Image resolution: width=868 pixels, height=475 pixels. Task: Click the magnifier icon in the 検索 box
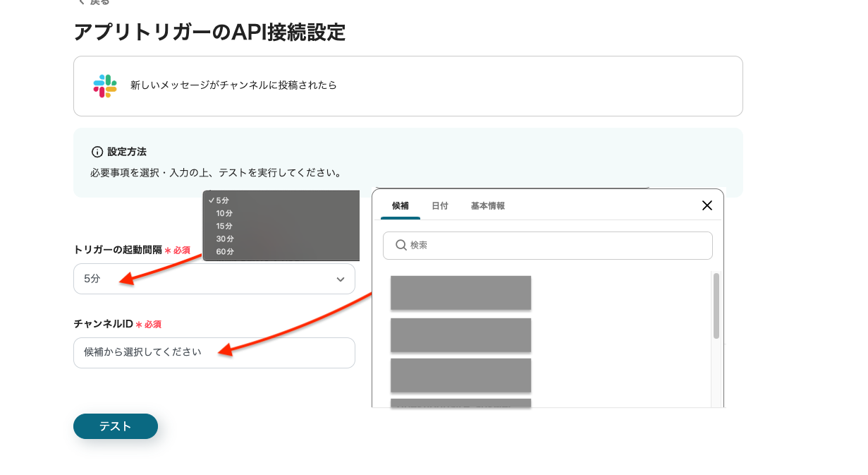pyautogui.click(x=401, y=245)
